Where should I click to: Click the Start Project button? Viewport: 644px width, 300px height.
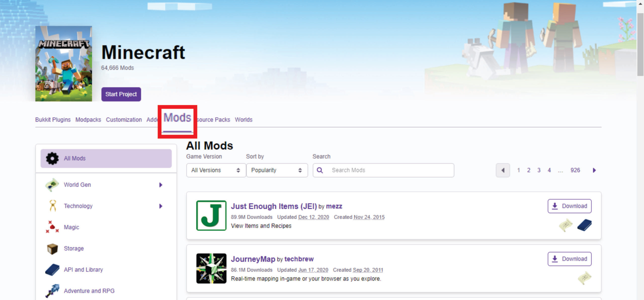point(121,94)
